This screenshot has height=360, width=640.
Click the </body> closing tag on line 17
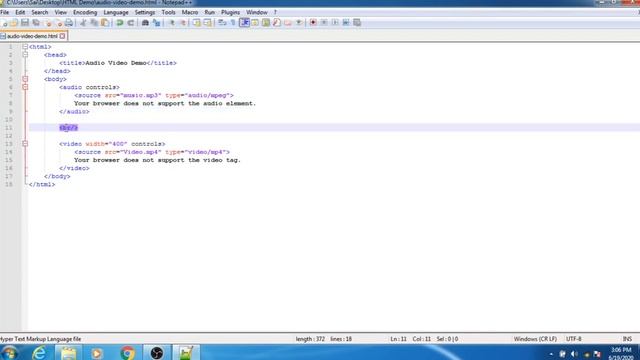point(57,176)
